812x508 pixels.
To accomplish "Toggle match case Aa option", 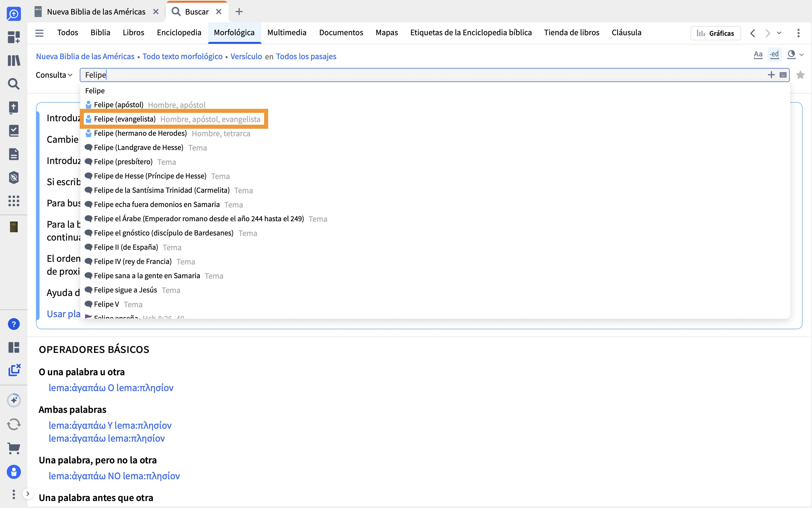I will pyautogui.click(x=758, y=55).
